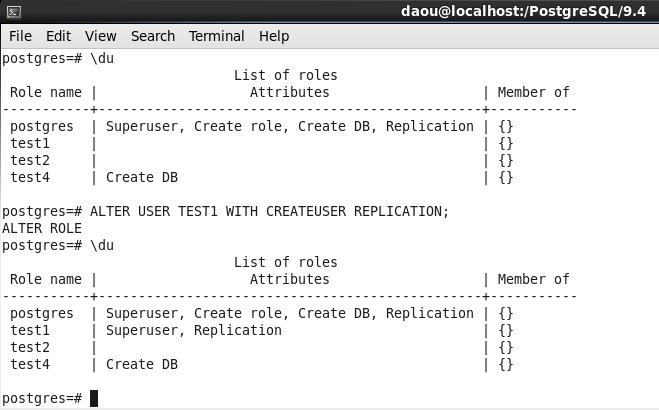This screenshot has height=410, width=659.
Task: Open the View menu
Action: click(x=100, y=36)
